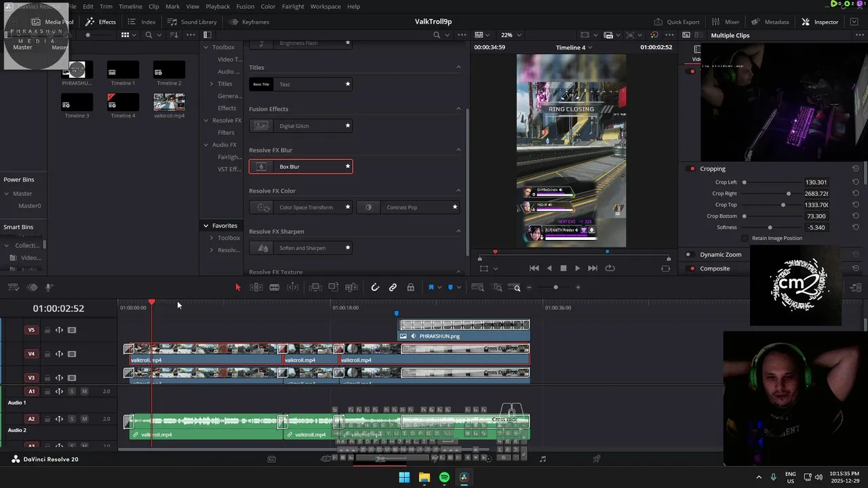Check Retain Image Position checkbox
The image size is (868, 488).
(x=745, y=239)
